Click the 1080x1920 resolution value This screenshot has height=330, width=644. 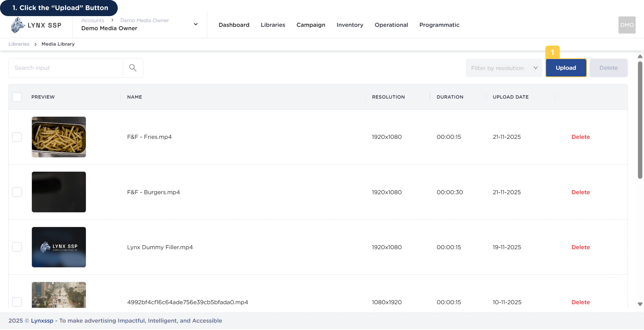point(387,302)
